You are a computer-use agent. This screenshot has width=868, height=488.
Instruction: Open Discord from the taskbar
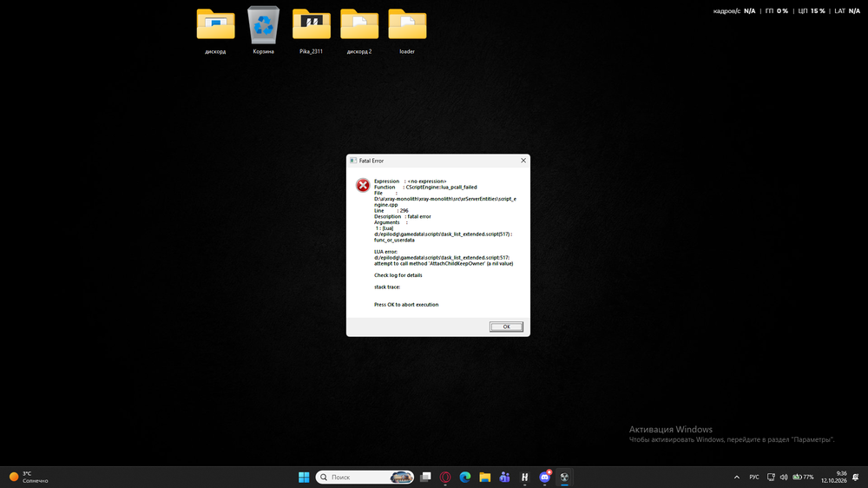pos(545,477)
